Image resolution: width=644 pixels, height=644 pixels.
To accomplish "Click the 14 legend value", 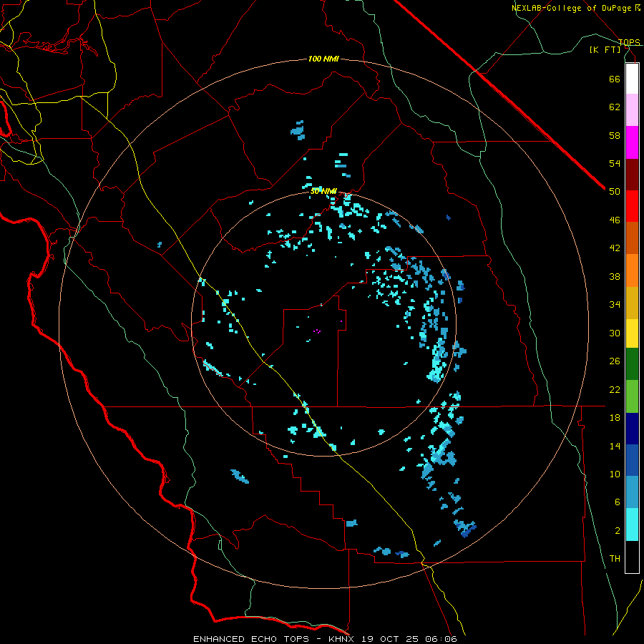I will pyautogui.click(x=615, y=446).
